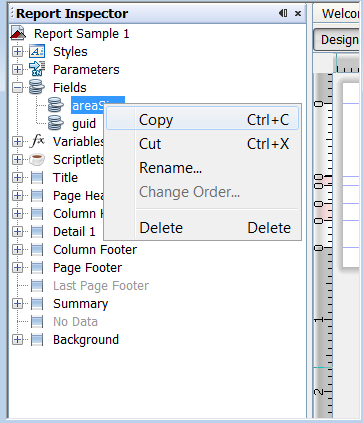Expand the Page Header node

coord(18,196)
